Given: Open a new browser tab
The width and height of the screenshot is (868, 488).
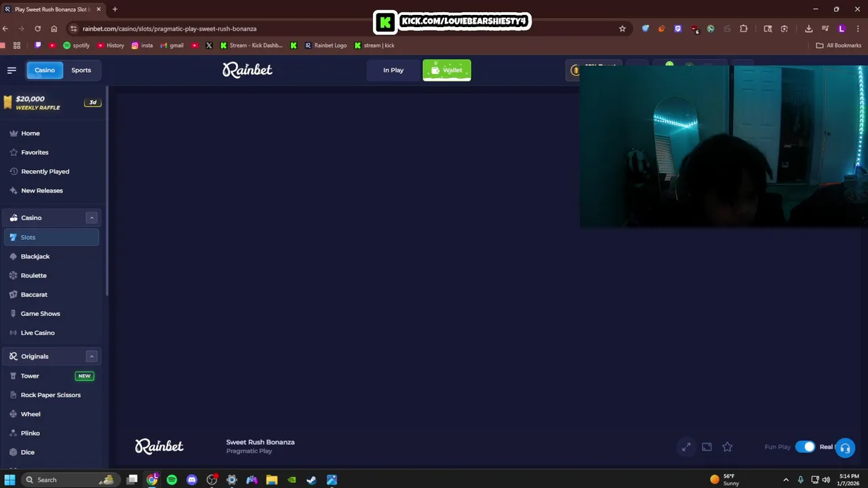Looking at the screenshot, I should click(x=115, y=9).
